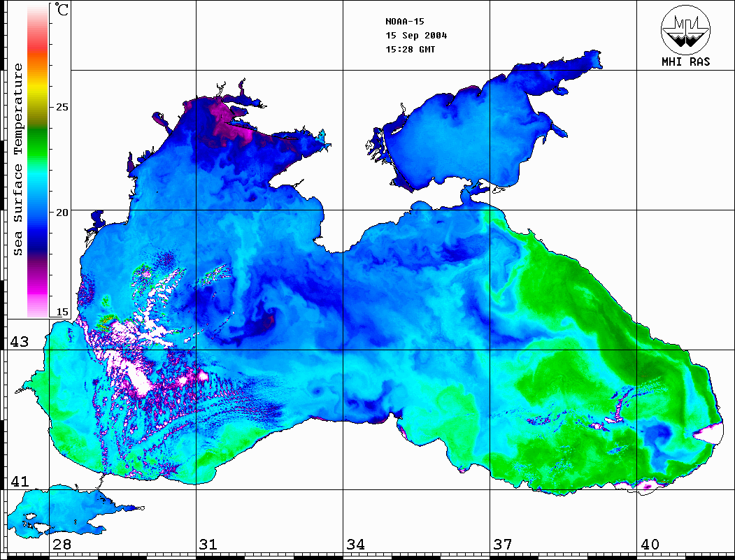Click longitude label '28'
This screenshot has height=560, width=735.
tap(62, 545)
